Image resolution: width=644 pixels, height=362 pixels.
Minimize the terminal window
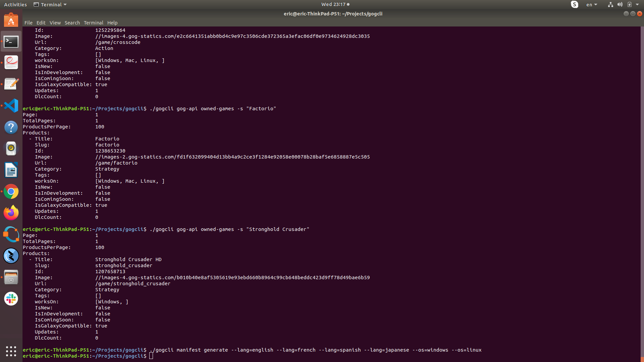tap(626, 14)
